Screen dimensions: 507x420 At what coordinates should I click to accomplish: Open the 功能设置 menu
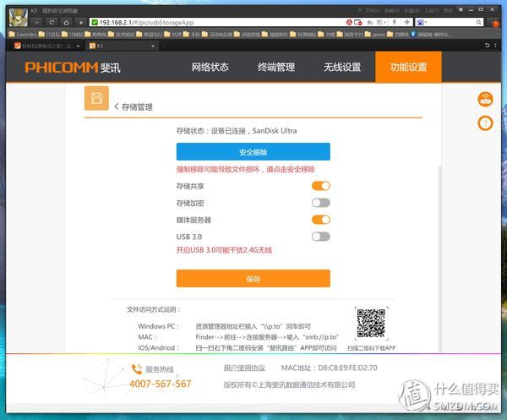[x=408, y=67]
